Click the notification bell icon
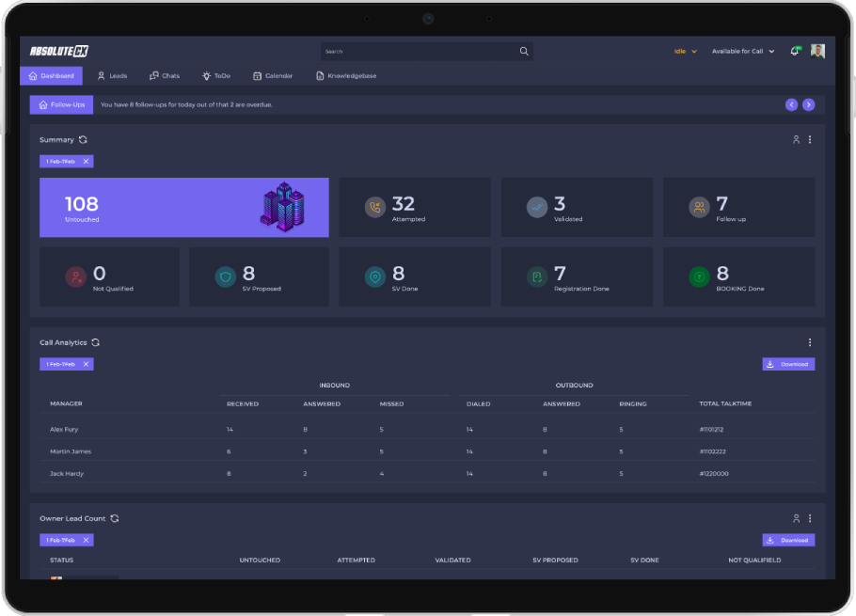The height and width of the screenshot is (616, 856). [794, 52]
